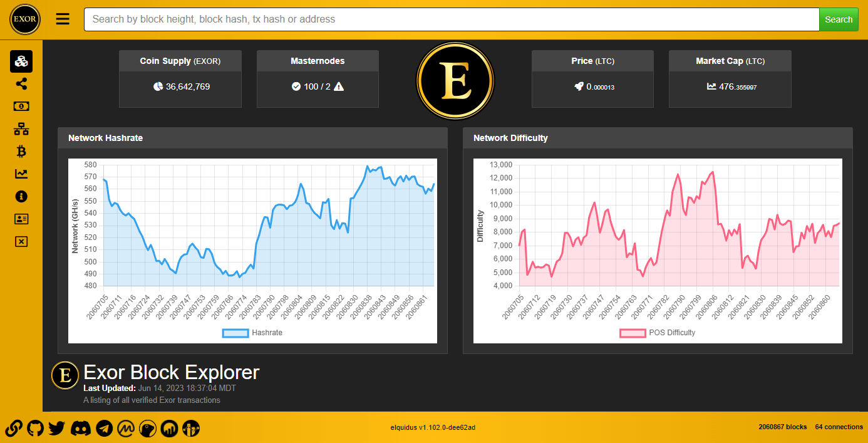Click the Exor Block Explorer heading

(171, 372)
